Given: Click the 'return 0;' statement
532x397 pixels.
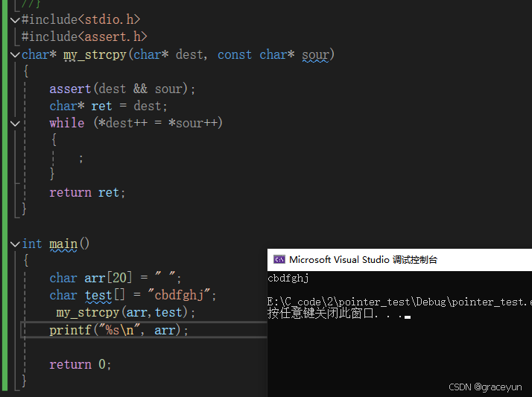Looking at the screenshot, I should 80,364.
